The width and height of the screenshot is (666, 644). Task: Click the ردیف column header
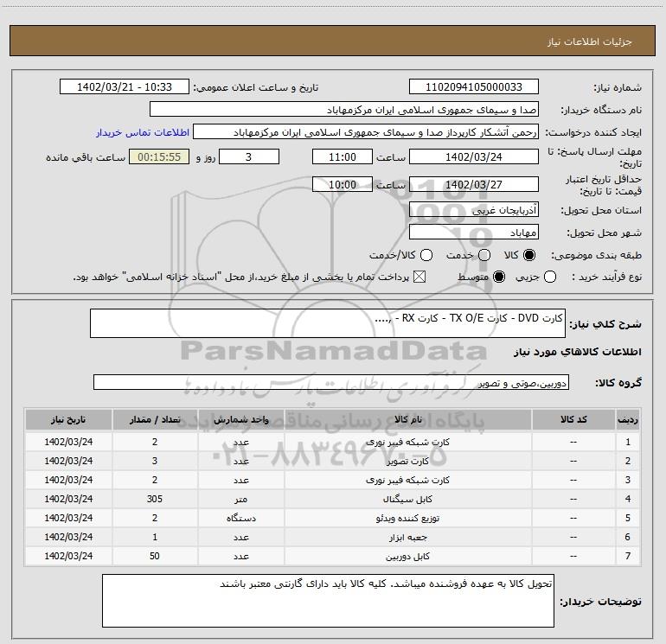click(x=628, y=420)
